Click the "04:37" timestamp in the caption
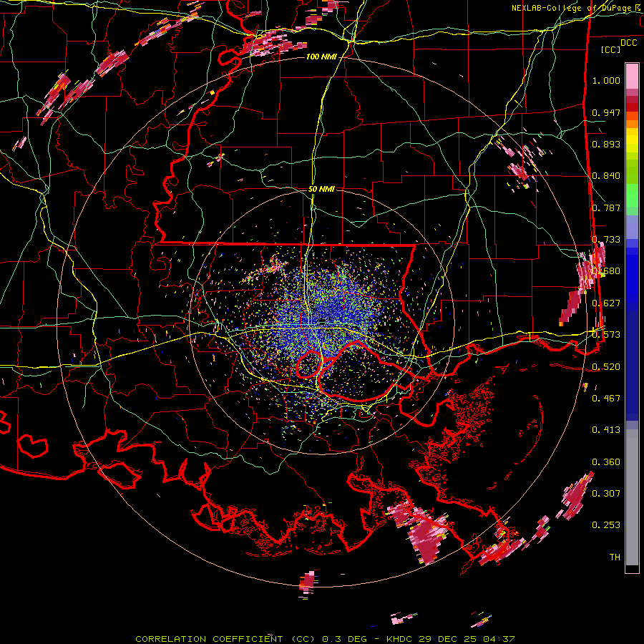The image size is (644, 644). [498, 639]
